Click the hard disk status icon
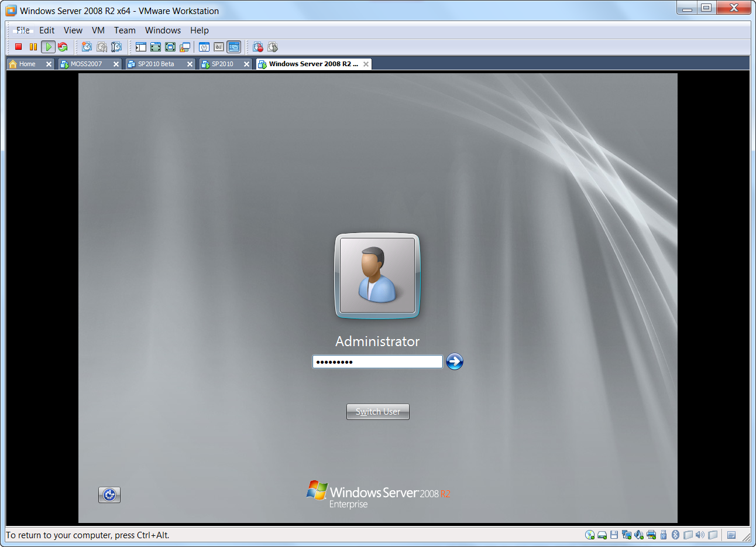This screenshot has width=756, height=547. (x=602, y=535)
